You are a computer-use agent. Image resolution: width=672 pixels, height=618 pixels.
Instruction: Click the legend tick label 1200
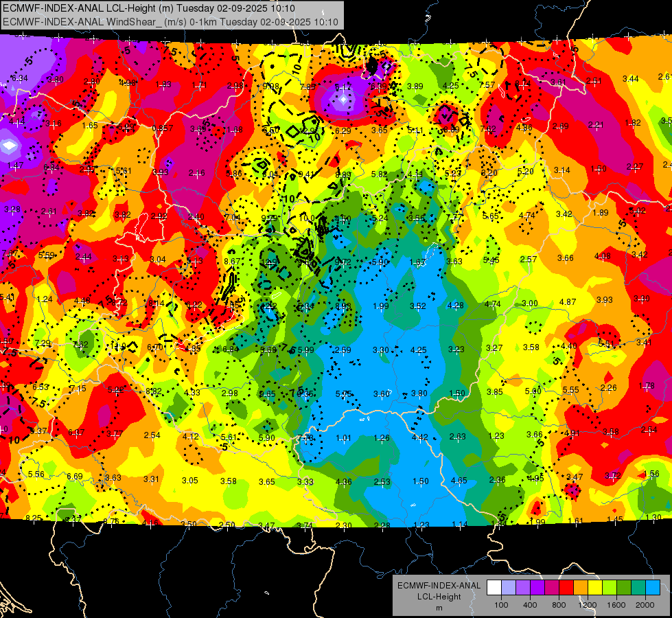[x=587, y=605]
